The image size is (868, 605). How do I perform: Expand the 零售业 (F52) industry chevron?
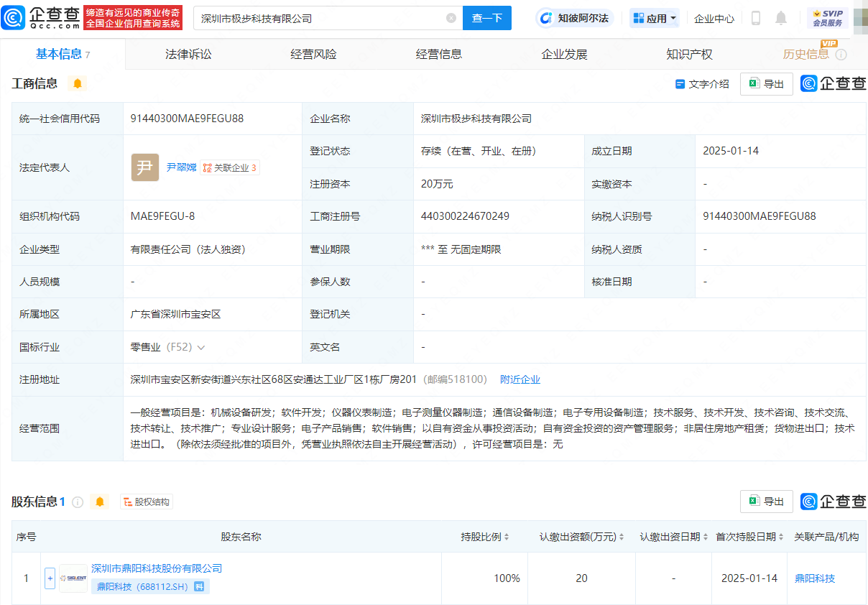[x=201, y=347]
